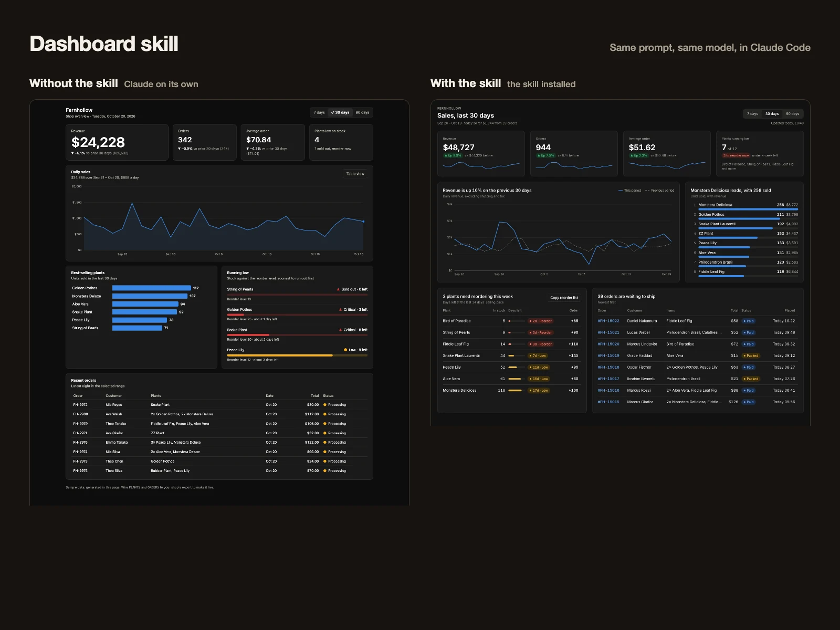Click the 7d · Low badge for Snake Plant Laurentii
The width and height of the screenshot is (840, 630).
(538, 355)
